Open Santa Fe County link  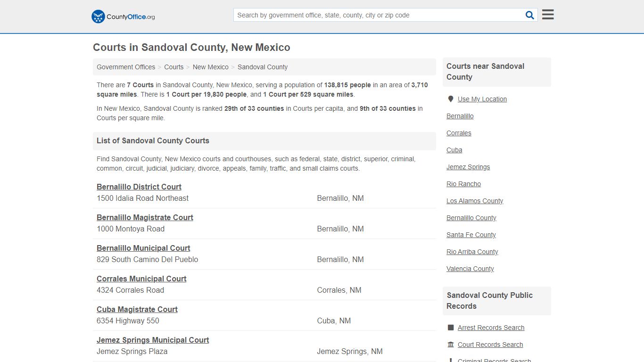[x=471, y=235]
